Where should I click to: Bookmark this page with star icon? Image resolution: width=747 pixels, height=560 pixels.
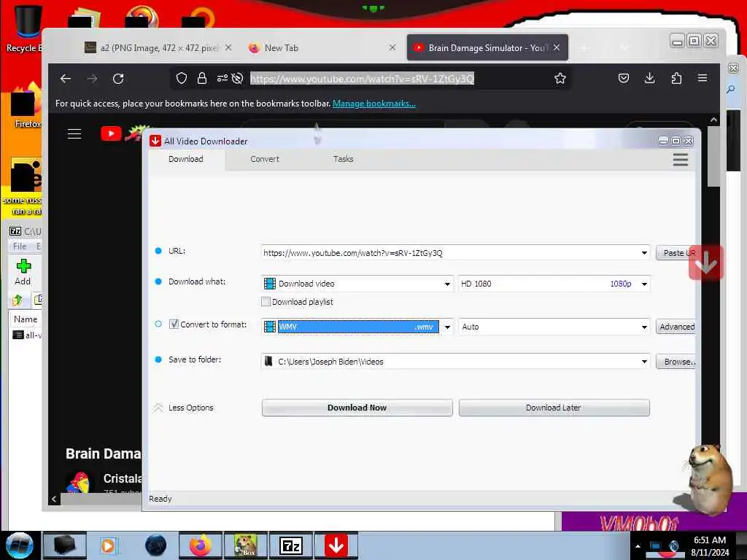pos(560,78)
